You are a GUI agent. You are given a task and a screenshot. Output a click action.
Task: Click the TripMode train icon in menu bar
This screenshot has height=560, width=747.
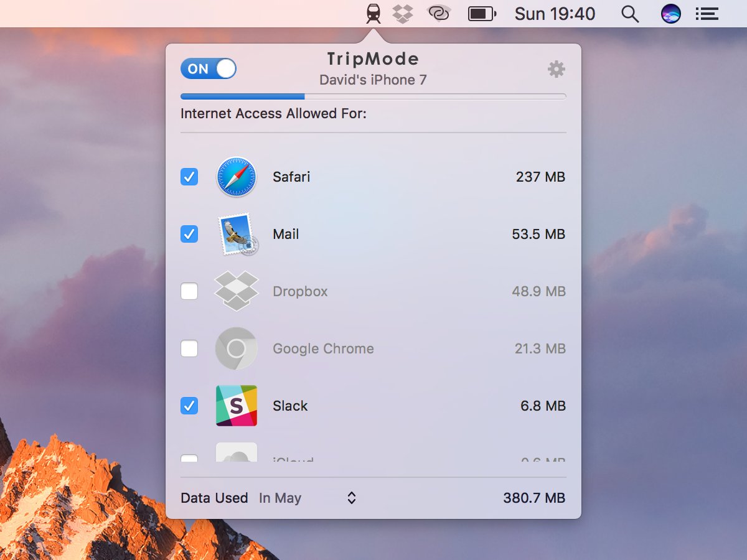click(374, 13)
